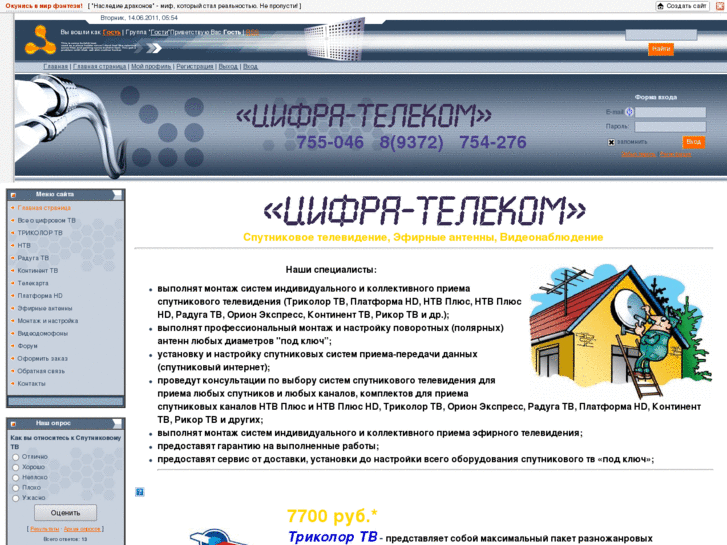727x545 pixels.
Task: Click the orange Гость username link
Action: [111, 32]
